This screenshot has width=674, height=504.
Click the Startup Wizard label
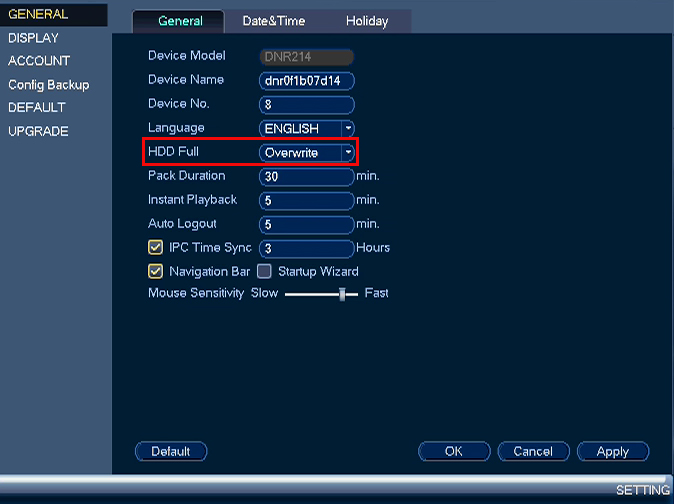318,272
